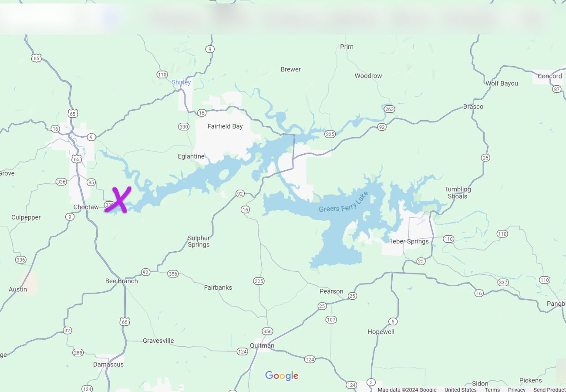Select the Sulphur Springs label
Viewport: 566px width, 392px height.
tap(199, 241)
